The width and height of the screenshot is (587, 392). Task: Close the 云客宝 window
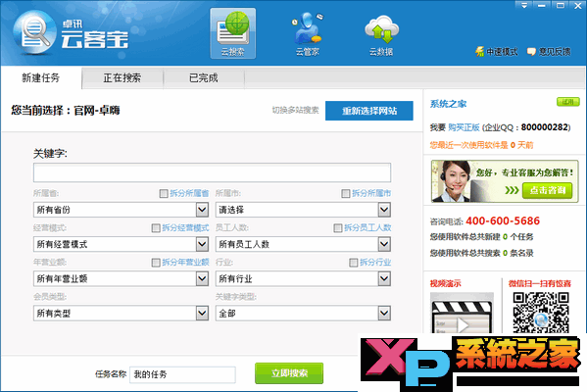(x=578, y=5)
